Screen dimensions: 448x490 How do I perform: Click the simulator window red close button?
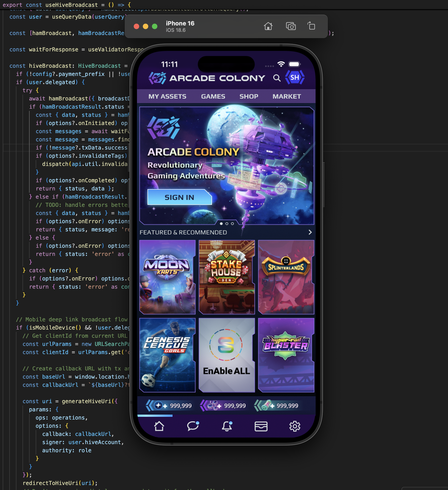tap(136, 26)
